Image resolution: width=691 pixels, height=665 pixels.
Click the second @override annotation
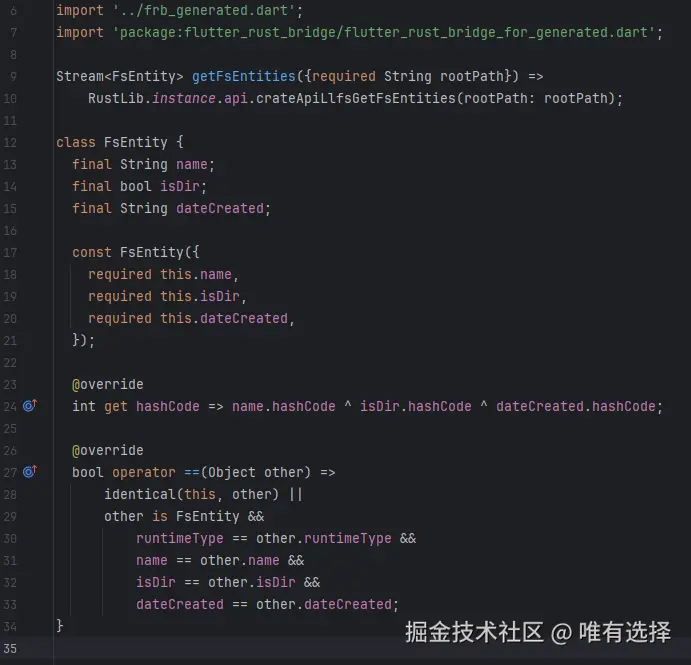click(x=108, y=450)
